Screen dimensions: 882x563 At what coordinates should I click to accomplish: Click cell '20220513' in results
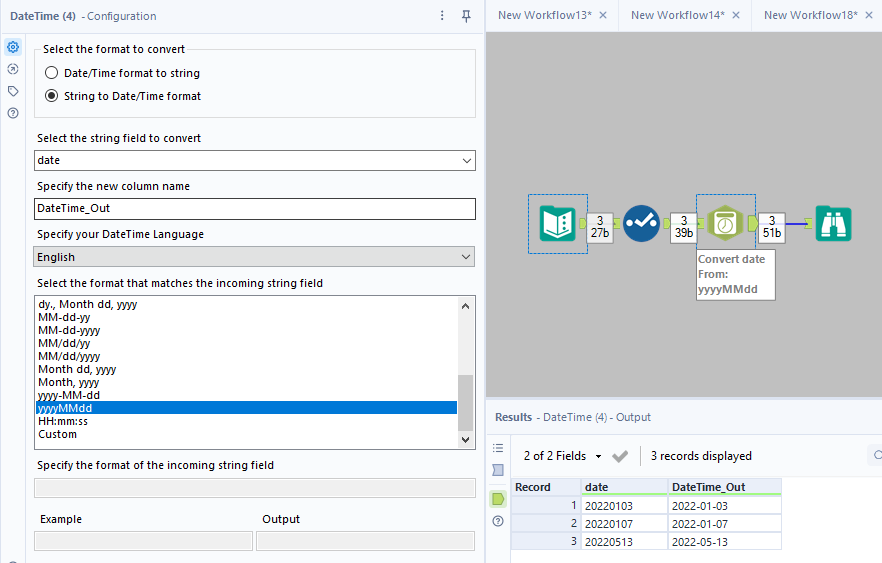[x=624, y=542]
